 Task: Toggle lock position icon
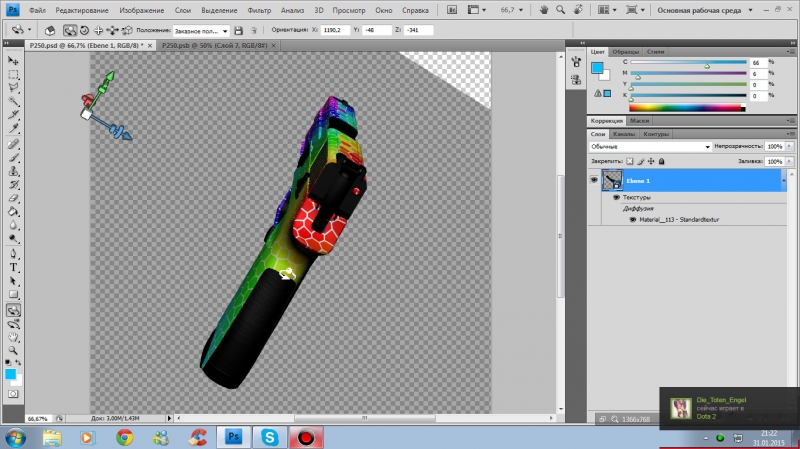click(651, 161)
